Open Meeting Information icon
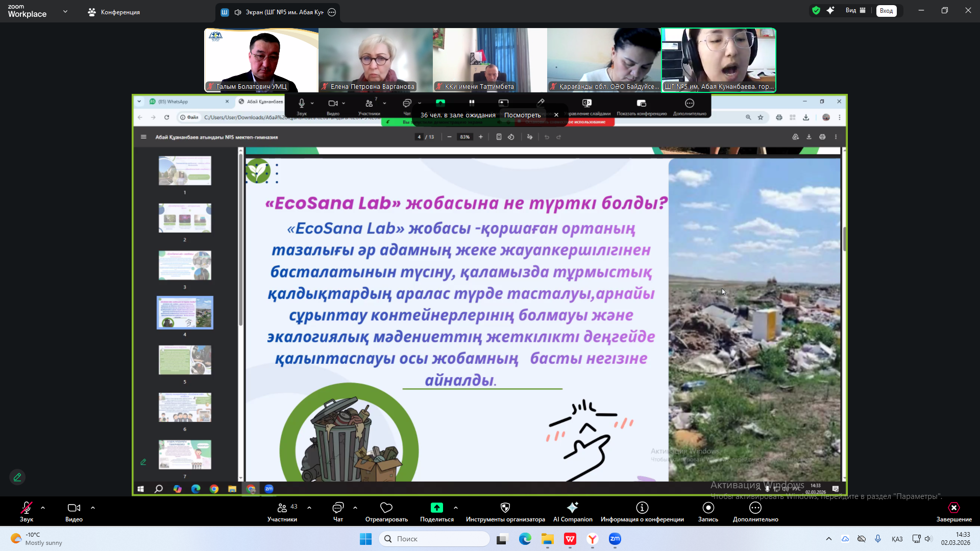 pos(642,508)
